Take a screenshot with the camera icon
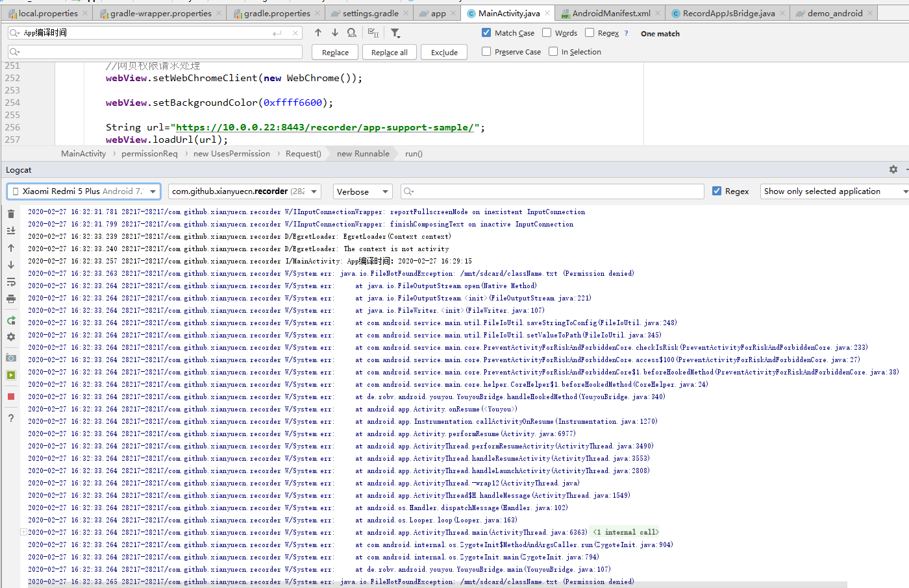 10,357
